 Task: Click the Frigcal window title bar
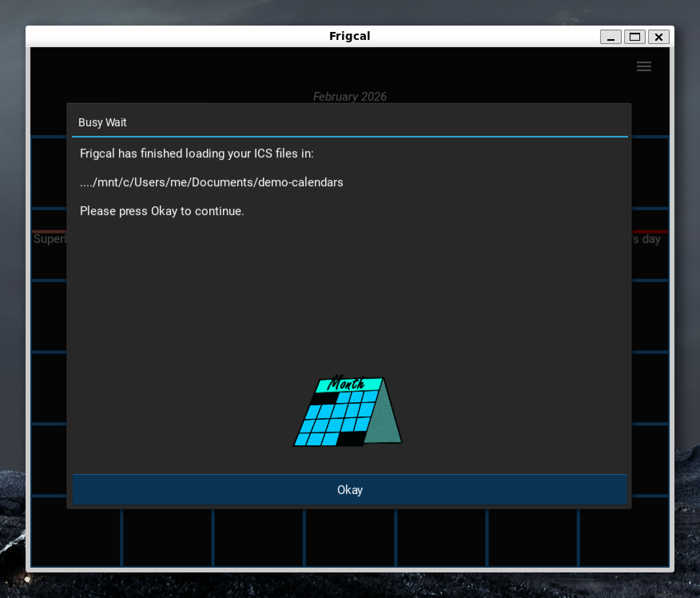pos(350,36)
